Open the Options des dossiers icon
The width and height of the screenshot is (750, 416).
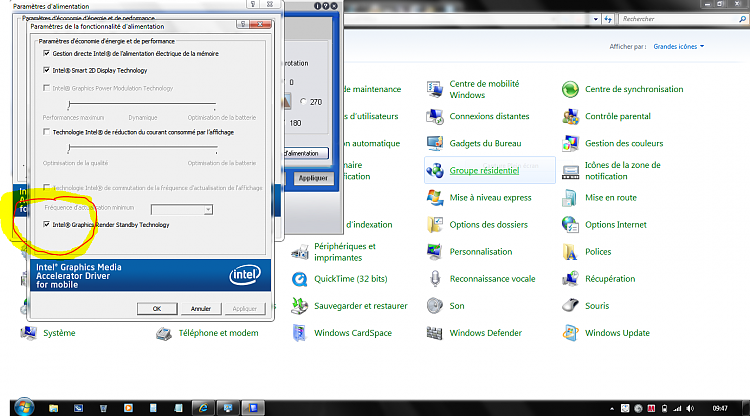pyautogui.click(x=434, y=225)
